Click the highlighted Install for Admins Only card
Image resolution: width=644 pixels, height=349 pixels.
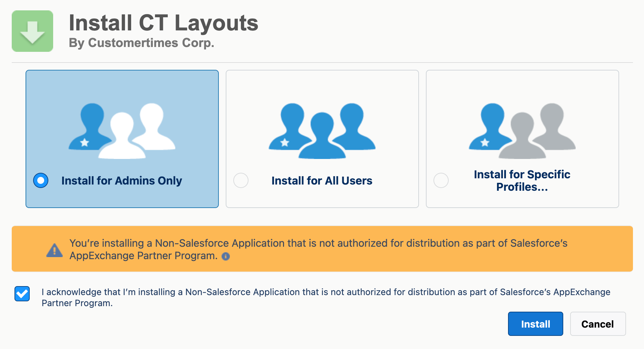122,139
